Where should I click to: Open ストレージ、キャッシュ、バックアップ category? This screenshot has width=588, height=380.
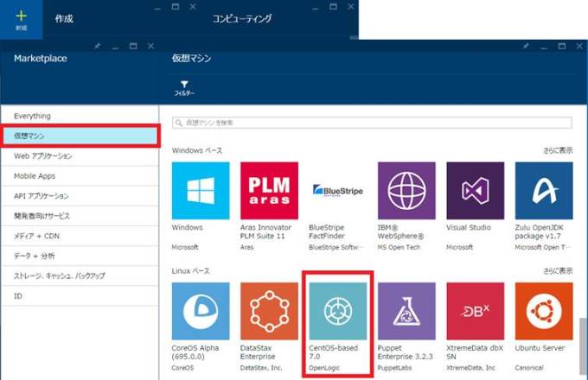[x=80, y=275]
